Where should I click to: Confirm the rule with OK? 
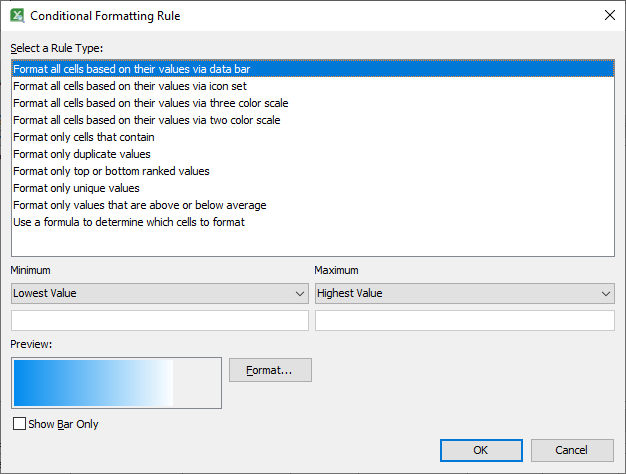(480, 450)
